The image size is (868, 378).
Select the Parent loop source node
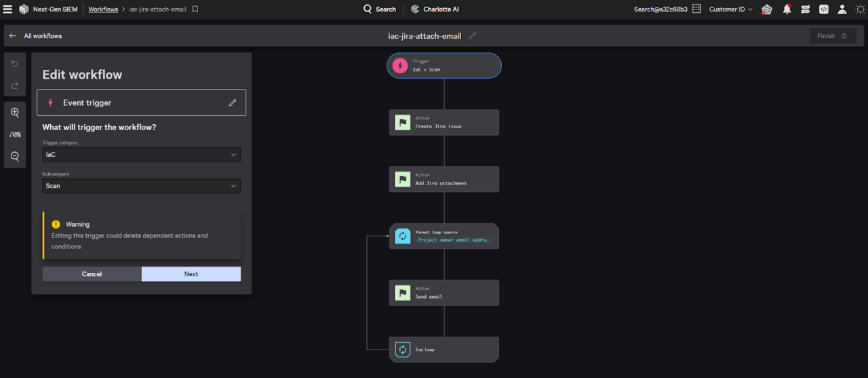444,236
